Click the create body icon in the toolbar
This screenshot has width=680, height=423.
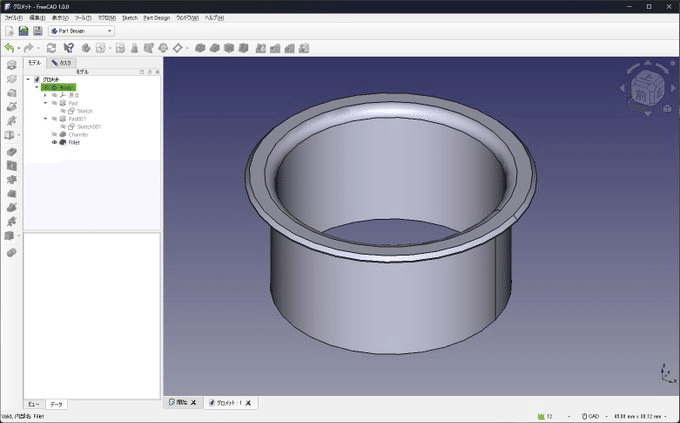tap(86, 48)
